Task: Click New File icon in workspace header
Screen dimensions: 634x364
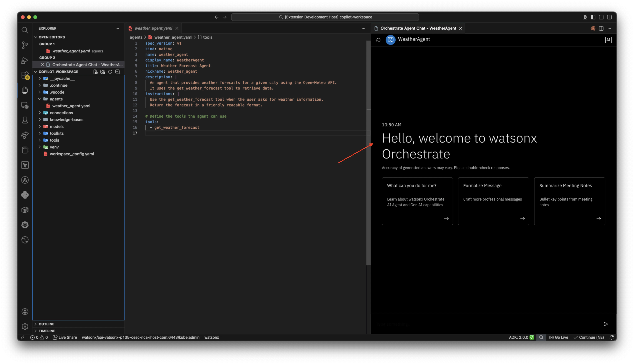Action: [x=95, y=72]
